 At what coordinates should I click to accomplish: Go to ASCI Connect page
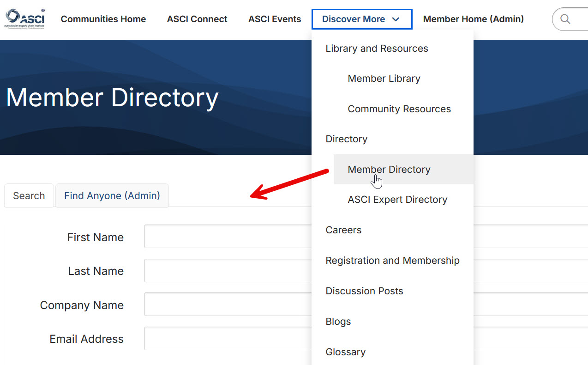[197, 19]
